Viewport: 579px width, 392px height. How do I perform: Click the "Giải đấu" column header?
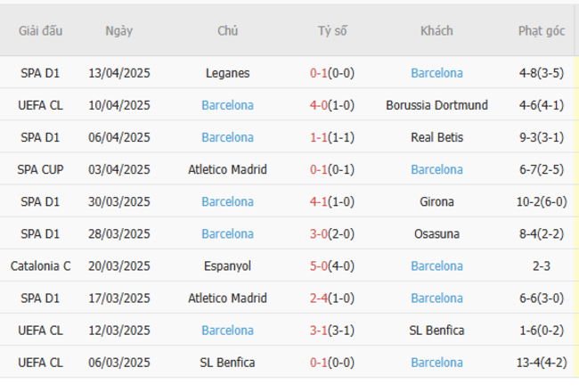[x=40, y=31]
